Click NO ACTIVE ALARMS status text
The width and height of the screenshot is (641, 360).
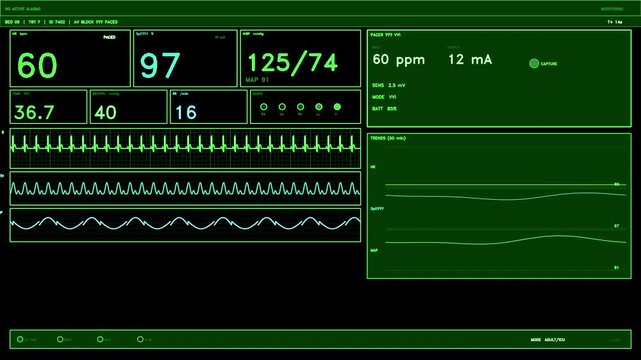[22, 9]
